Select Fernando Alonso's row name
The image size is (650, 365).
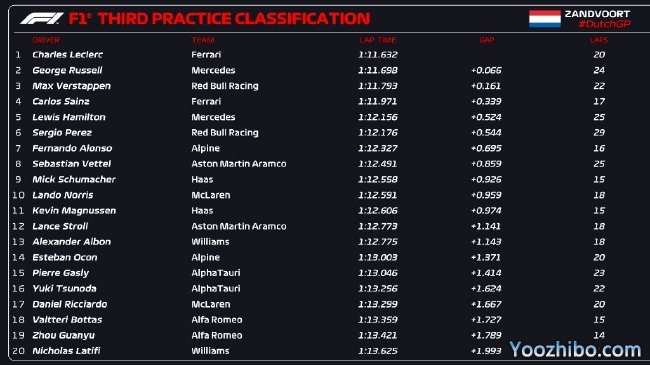[x=72, y=148]
